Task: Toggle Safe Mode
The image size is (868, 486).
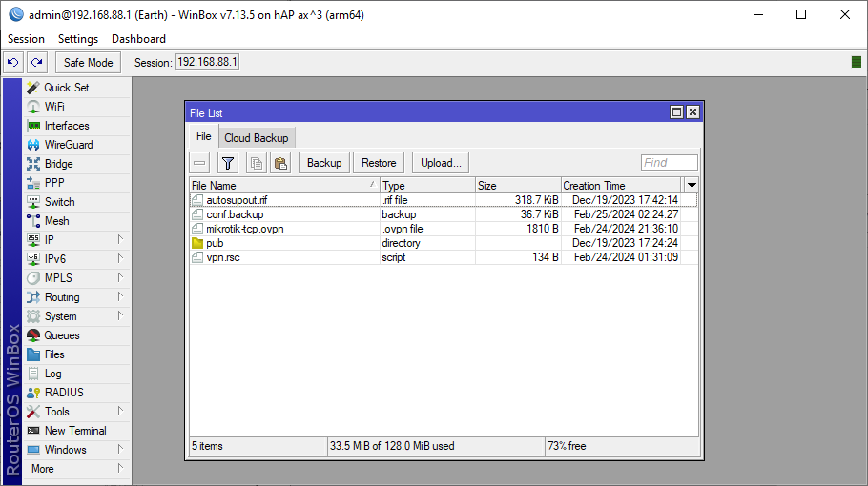Action: (88, 63)
